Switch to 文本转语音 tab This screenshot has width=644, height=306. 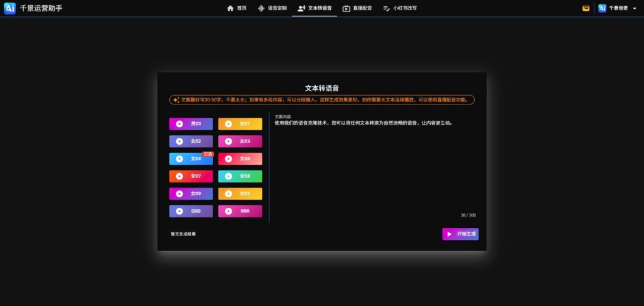point(314,8)
